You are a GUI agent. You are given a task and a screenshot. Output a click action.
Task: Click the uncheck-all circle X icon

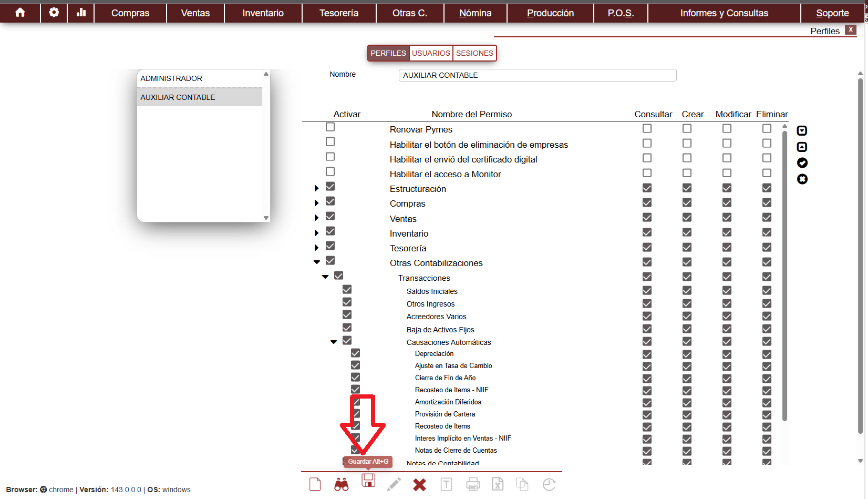(802, 179)
